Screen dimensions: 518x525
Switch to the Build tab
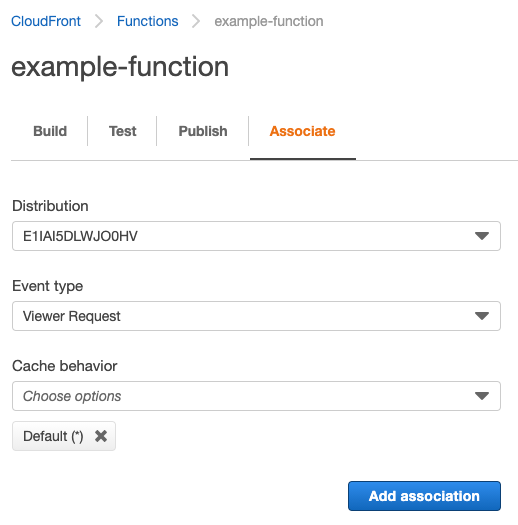click(50, 131)
